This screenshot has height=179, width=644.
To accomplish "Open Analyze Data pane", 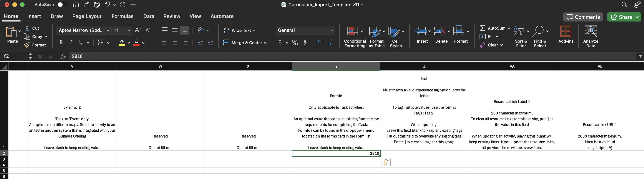I will tap(591, 36).
